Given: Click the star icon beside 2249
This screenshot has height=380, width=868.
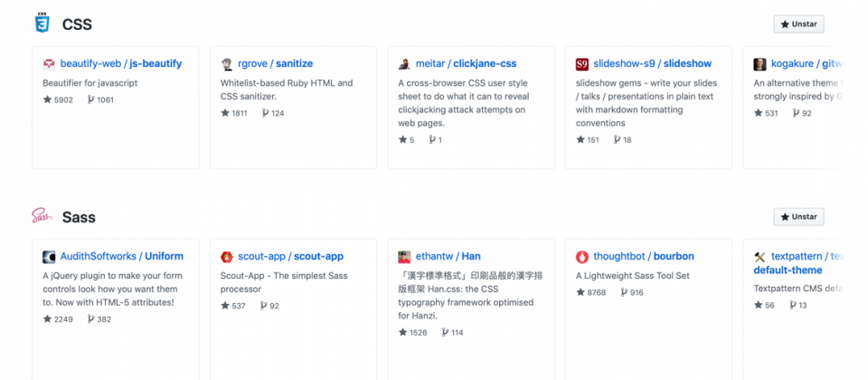Looking at the screenshot, I should pyautogui.click(x=47, y=319).
